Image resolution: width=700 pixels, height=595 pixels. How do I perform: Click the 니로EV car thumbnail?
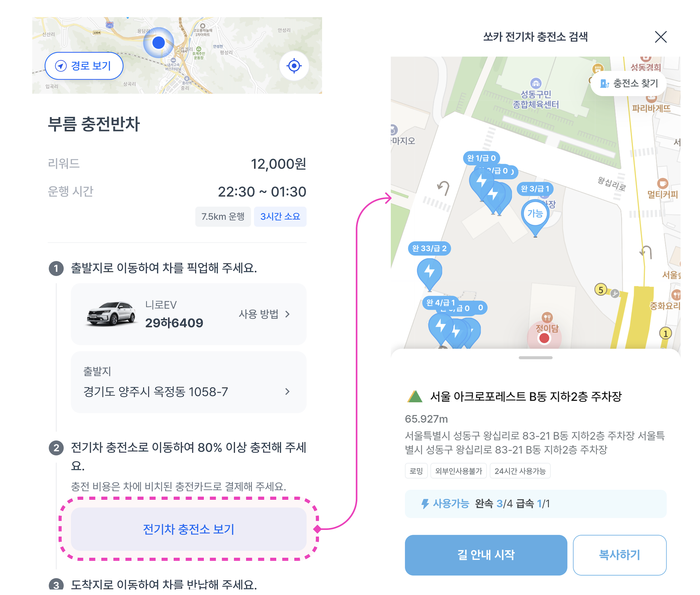click(111, 314)
